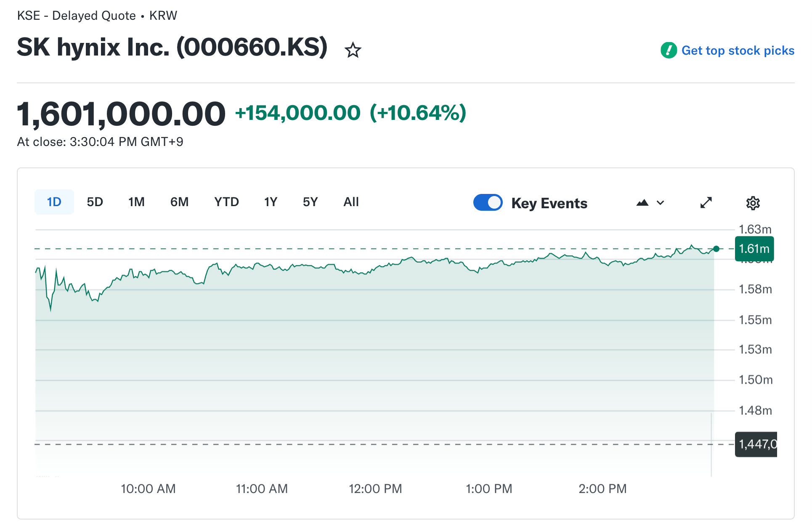Add SK hynix to watchlist star

click(353, 50)
